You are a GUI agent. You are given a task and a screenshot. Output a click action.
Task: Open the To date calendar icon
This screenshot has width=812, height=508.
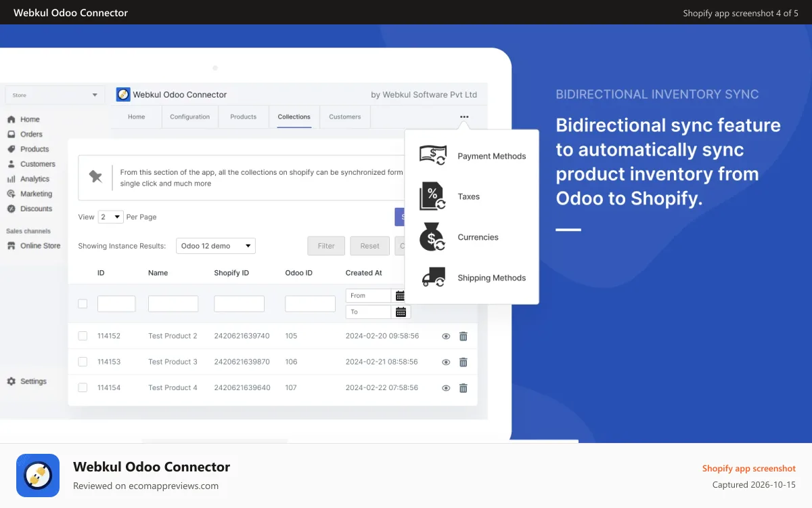[401, 312]
